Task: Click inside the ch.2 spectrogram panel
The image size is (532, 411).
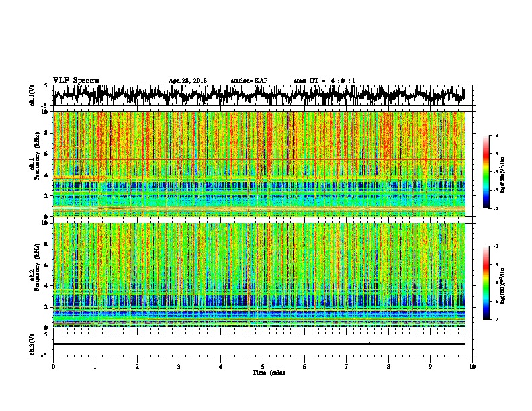Action: click(x=259, y=275)
